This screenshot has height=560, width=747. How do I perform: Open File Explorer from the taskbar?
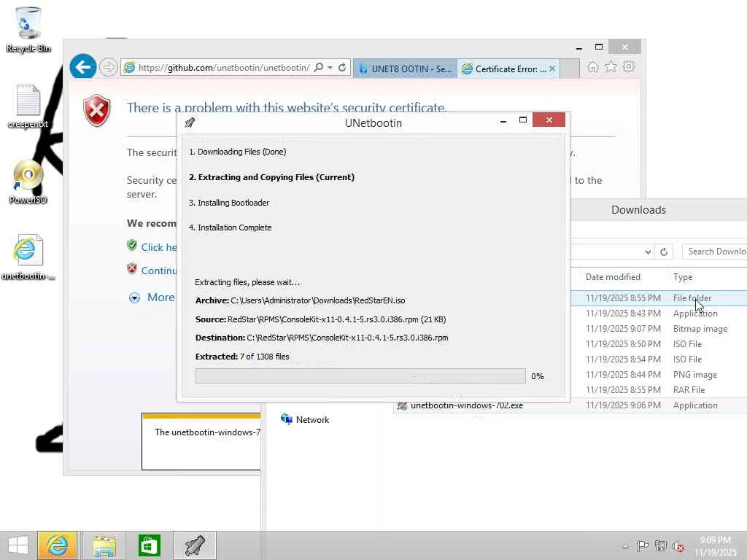tap(104, 545)
